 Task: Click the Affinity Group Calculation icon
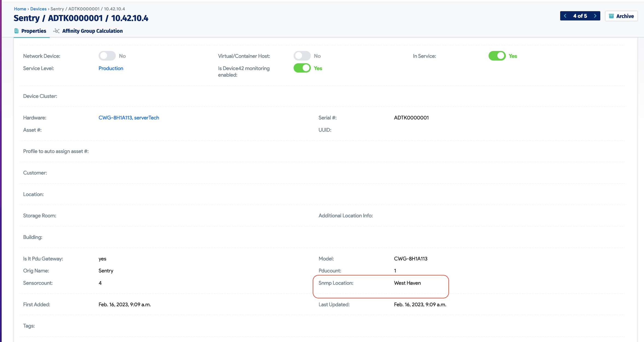click(x=56, y=31)
